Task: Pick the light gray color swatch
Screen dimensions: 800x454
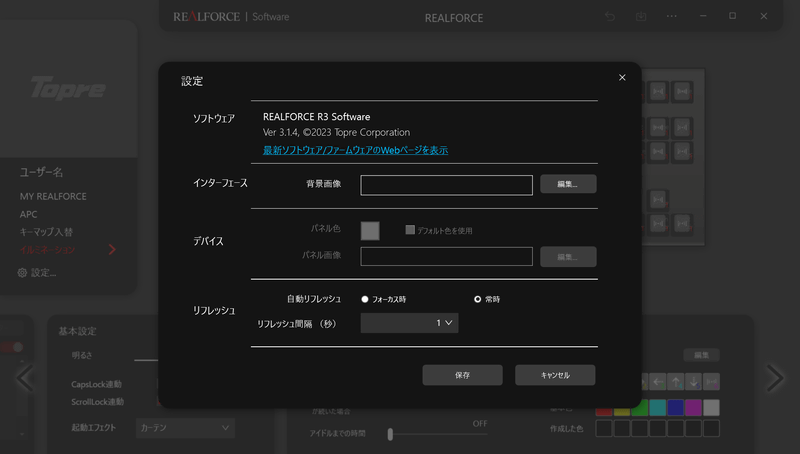Action: [711, 408]
